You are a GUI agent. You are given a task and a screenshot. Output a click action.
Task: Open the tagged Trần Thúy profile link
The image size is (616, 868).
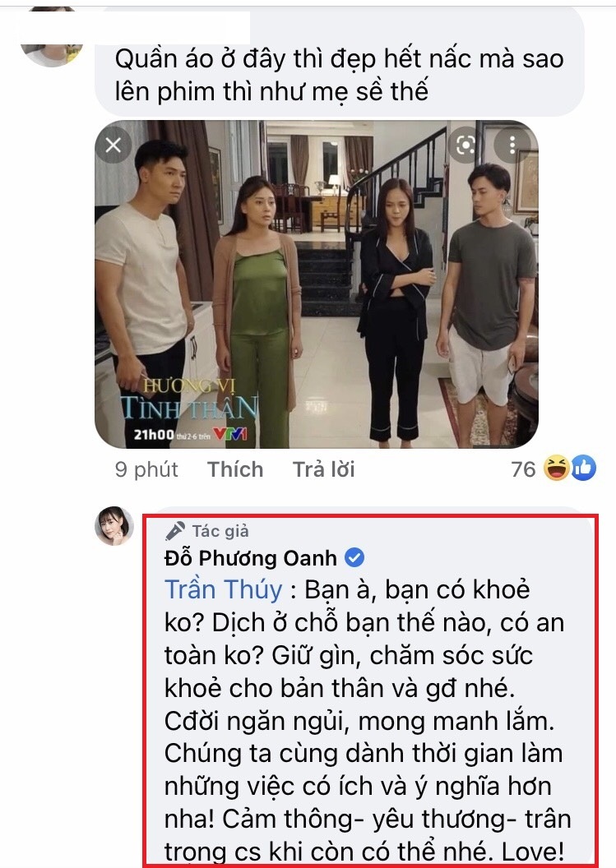point(223,589)
